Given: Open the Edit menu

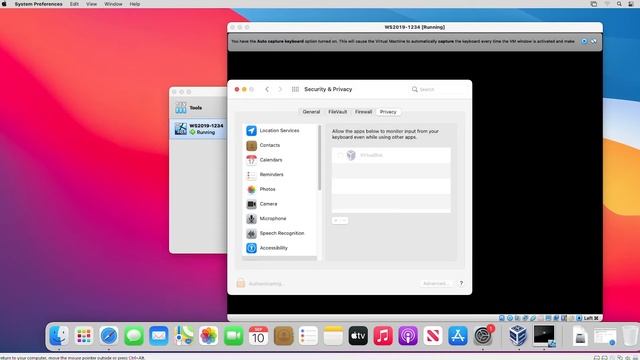Looking at the screenshot, I should (74, 4).
